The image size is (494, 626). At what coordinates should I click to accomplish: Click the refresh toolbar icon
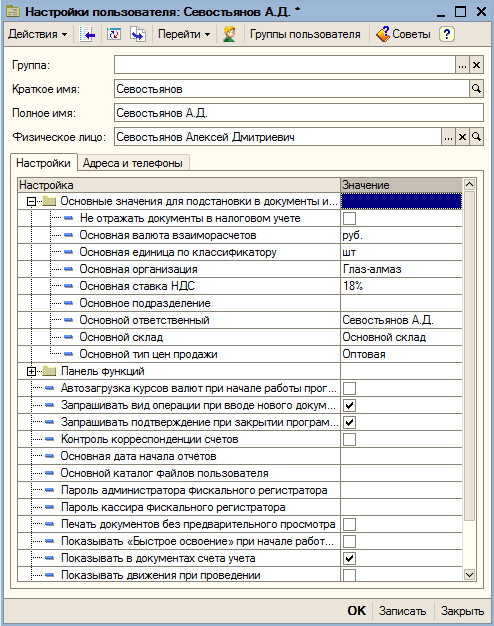point(114,34)
